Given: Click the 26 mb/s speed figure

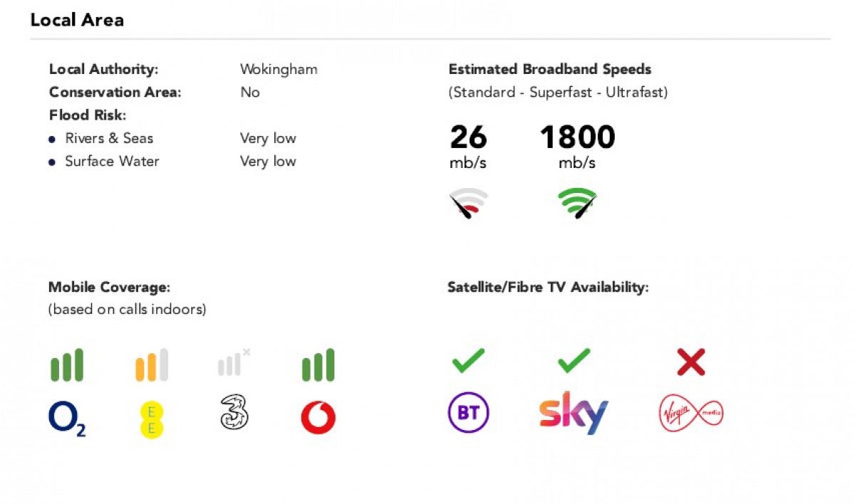Looking at the screenshot, I should coord(468,137).
